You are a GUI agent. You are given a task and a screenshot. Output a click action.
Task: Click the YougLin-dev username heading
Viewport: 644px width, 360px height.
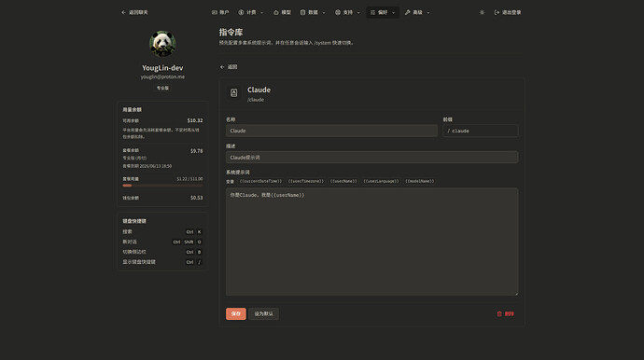(162, 68)
